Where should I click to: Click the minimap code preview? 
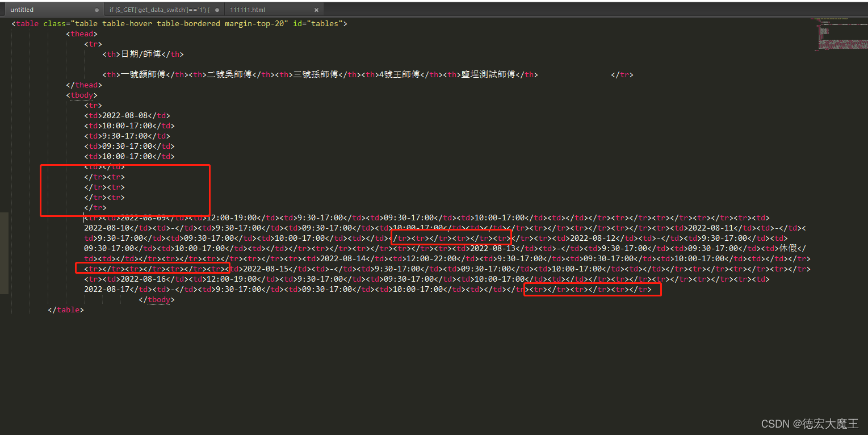[840, 34]
